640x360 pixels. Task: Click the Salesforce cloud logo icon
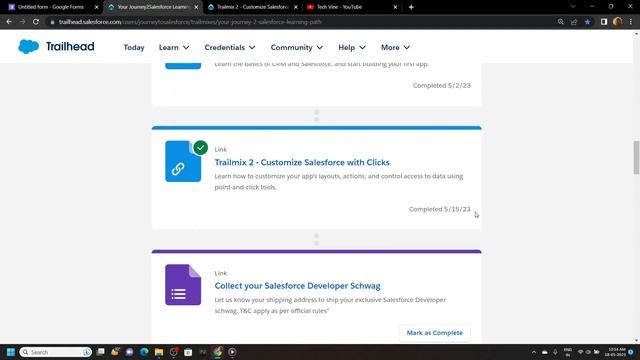29,47
